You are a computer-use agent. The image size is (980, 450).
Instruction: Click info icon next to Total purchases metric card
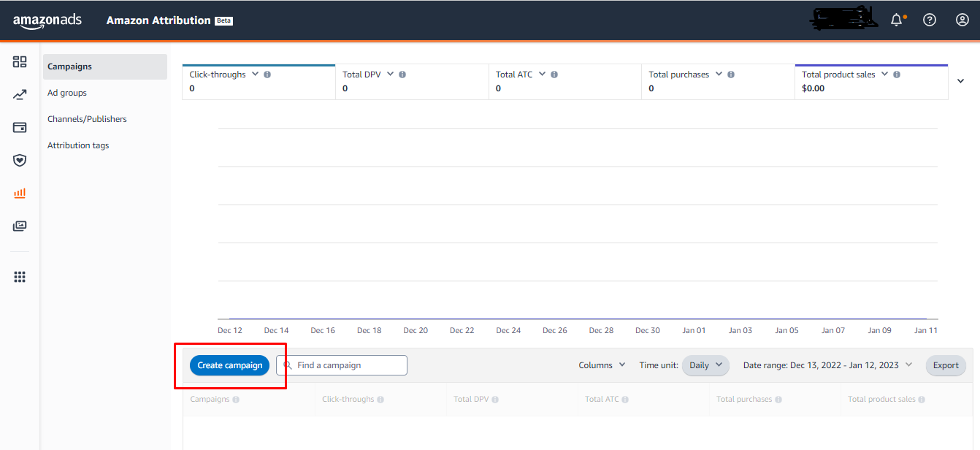731,75
